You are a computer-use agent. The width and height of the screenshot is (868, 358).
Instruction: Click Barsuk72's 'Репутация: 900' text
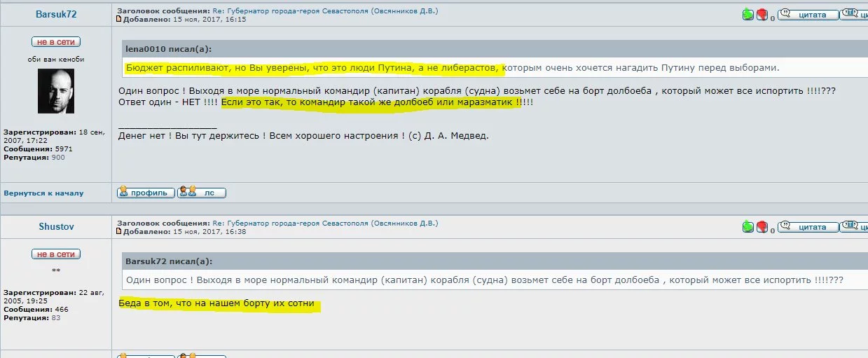coord(34,158)
